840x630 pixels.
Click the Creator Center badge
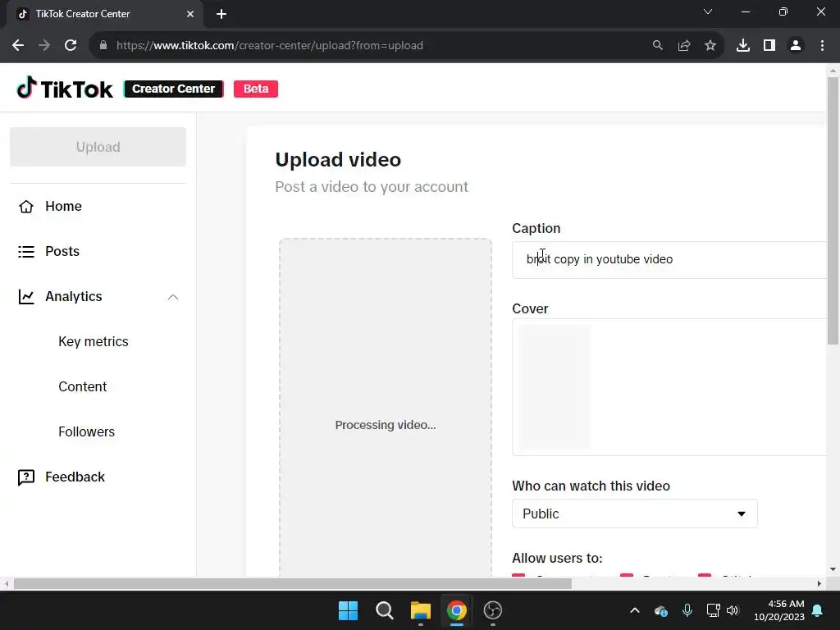point(174,89)
